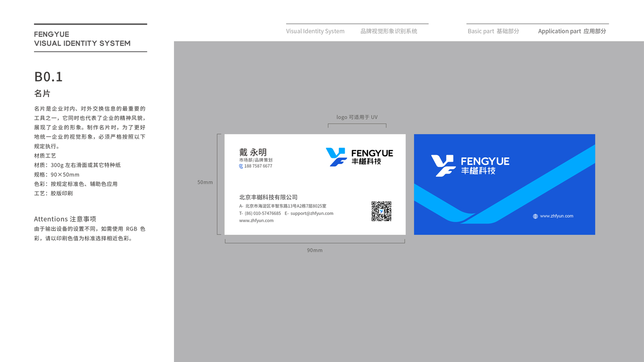Click the paragraph line "规定执行。"
The image size is (644, 362).
(x=48, y=146)
